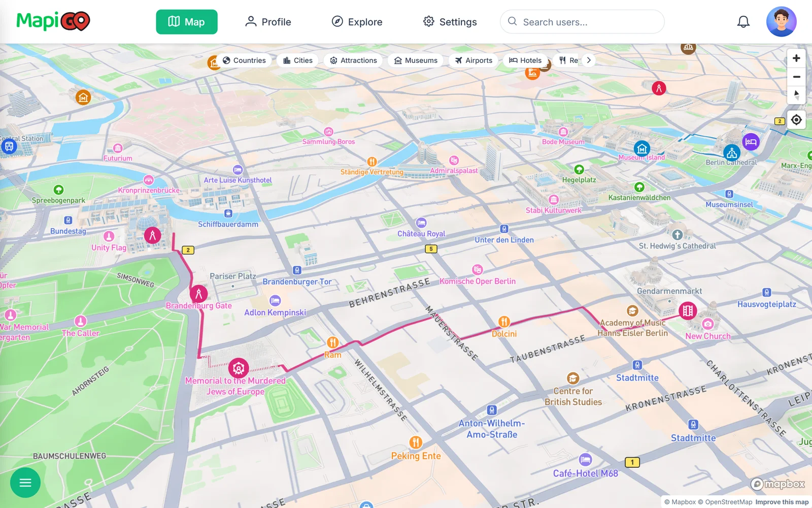
Task: Toggle the Airports filter chip
Action: click(x=473, y=60)
